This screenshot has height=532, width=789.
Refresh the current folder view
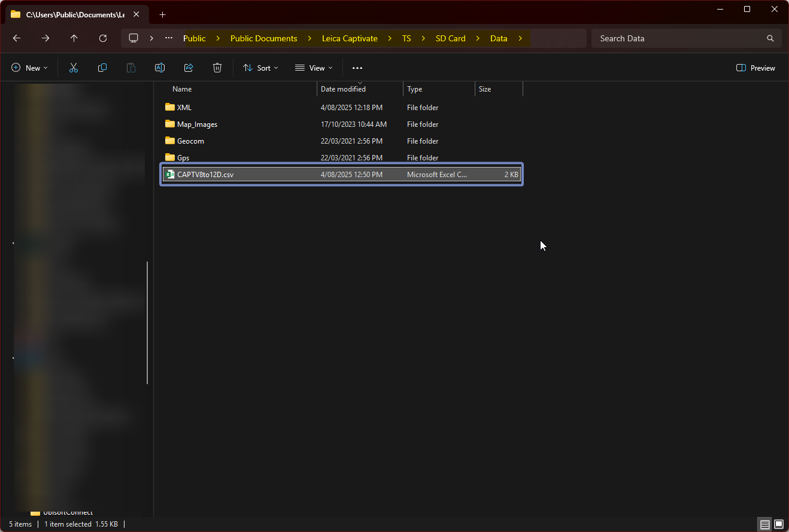pos(103,38)
